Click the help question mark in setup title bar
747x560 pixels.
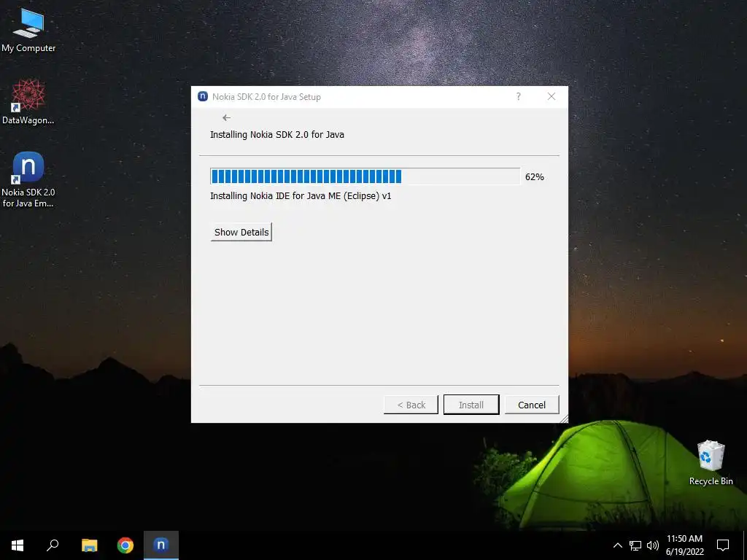click(519, 97)
